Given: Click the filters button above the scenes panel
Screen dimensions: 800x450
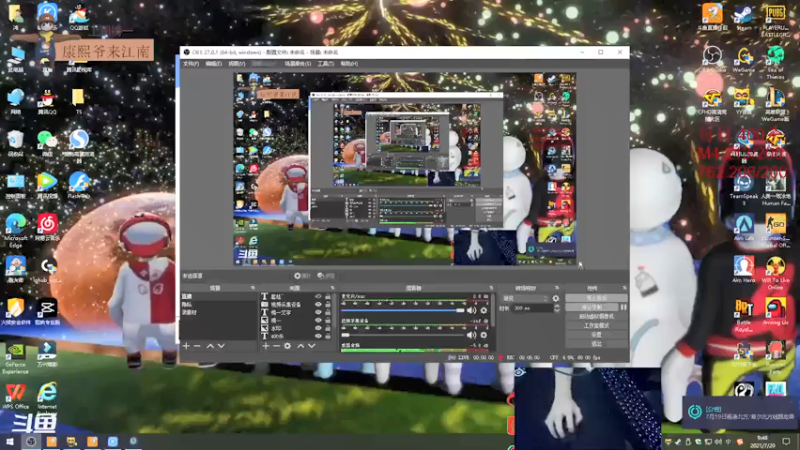Looking at the screenshot, I should point(326,276).
